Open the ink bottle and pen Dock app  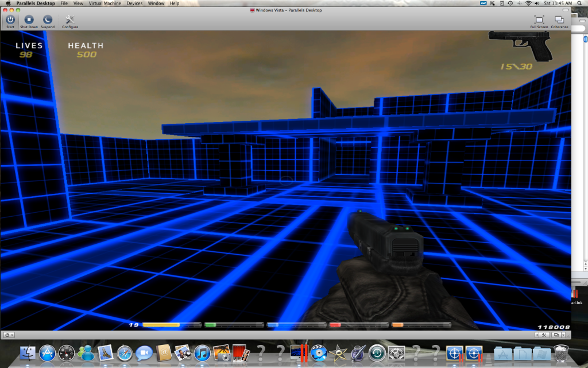358,353
